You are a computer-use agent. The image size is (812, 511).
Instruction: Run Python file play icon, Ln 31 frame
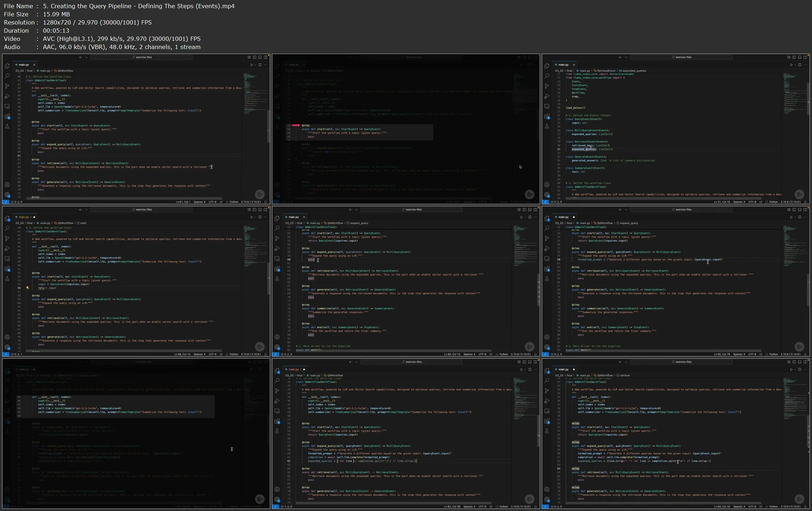tap(791, 65)
